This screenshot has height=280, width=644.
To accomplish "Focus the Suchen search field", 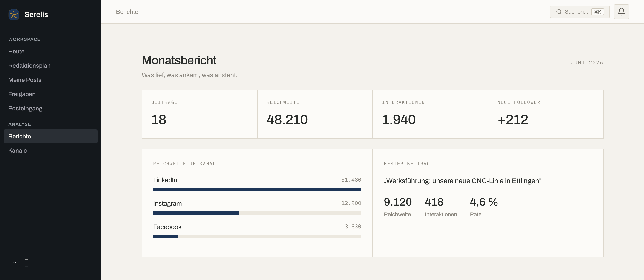I will 580,12.
